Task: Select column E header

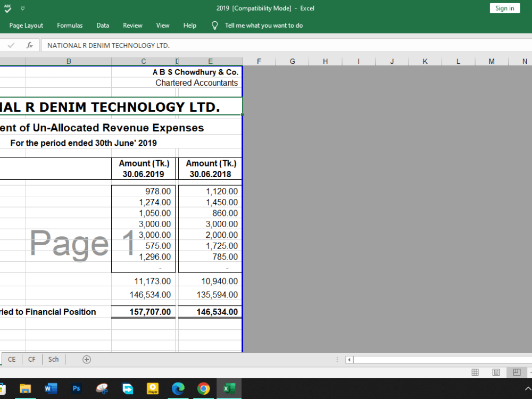Action: pyautogui.click(x=210, y=61)
